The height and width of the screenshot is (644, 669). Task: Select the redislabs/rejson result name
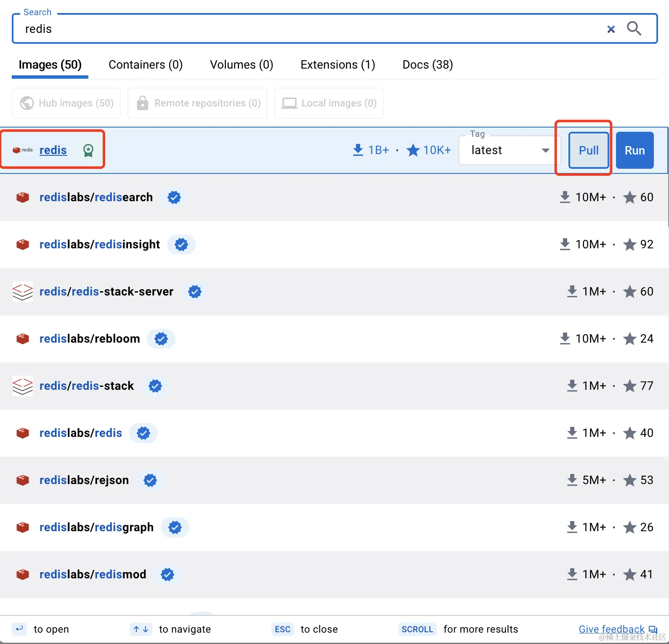point(84,480)
